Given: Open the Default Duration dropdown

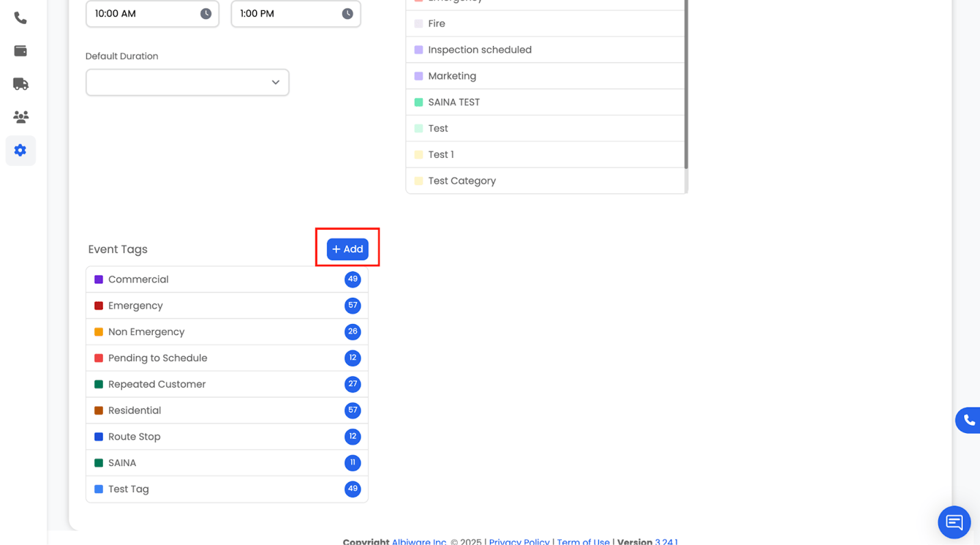Looking at the screenshot, I should point(187,83).
